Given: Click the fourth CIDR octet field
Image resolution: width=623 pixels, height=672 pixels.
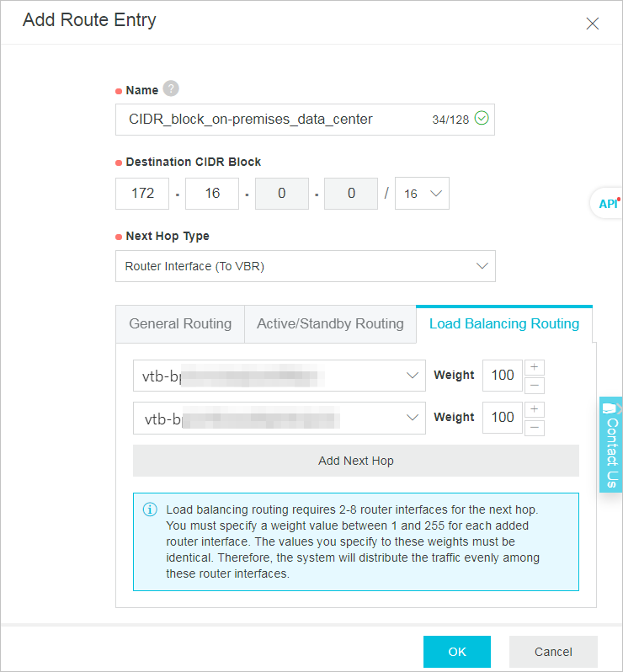Looking at the screenshot, I should 351,194.
